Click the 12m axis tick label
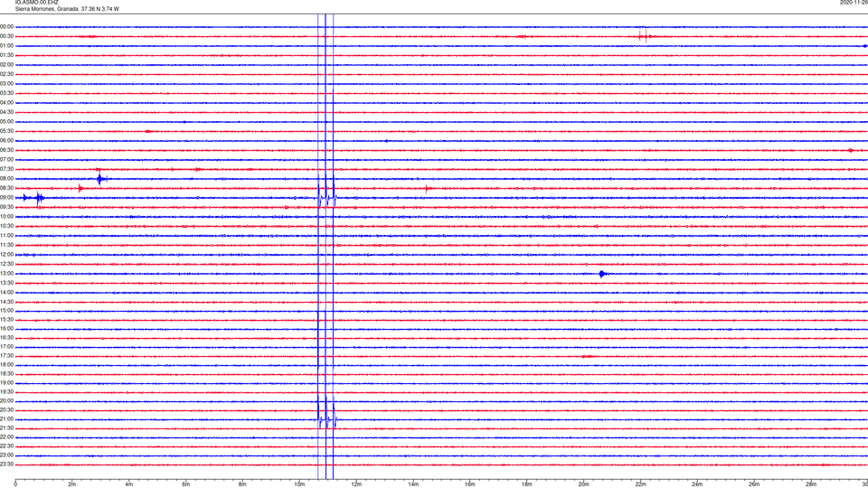The width and height of the screenshot is (868, 488). [x=356, y=484]
